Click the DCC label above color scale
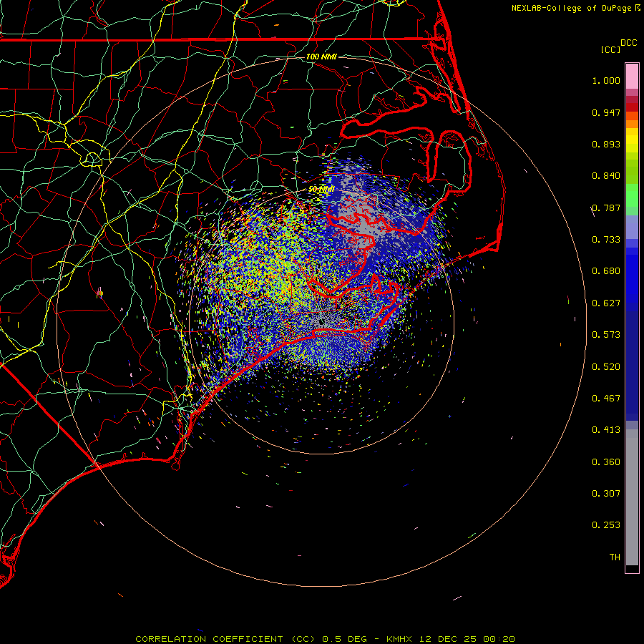644x644 pixels. [x=628, y=43]
